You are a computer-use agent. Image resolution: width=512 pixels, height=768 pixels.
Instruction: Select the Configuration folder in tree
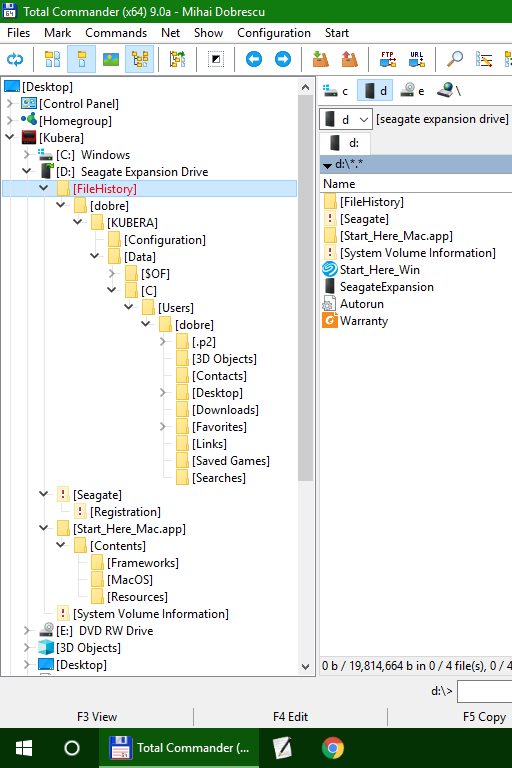(165, 240)
